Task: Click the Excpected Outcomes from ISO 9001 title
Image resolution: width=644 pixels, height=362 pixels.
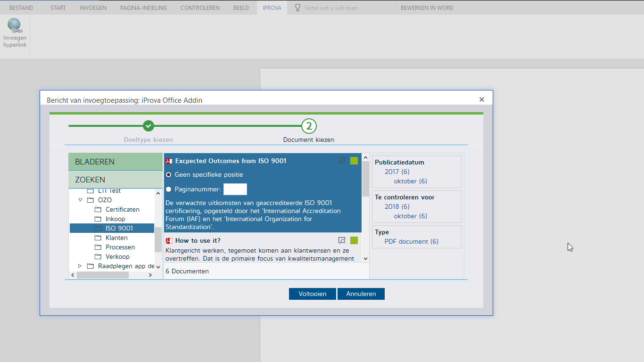Action: pyautogui.click(x=231, y=161)
